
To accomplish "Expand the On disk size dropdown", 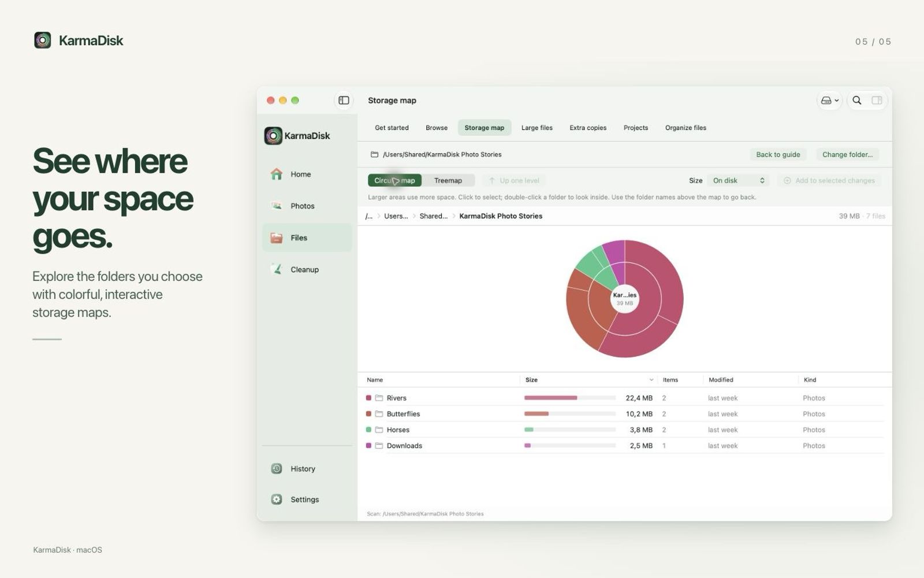I will point(739,180).
